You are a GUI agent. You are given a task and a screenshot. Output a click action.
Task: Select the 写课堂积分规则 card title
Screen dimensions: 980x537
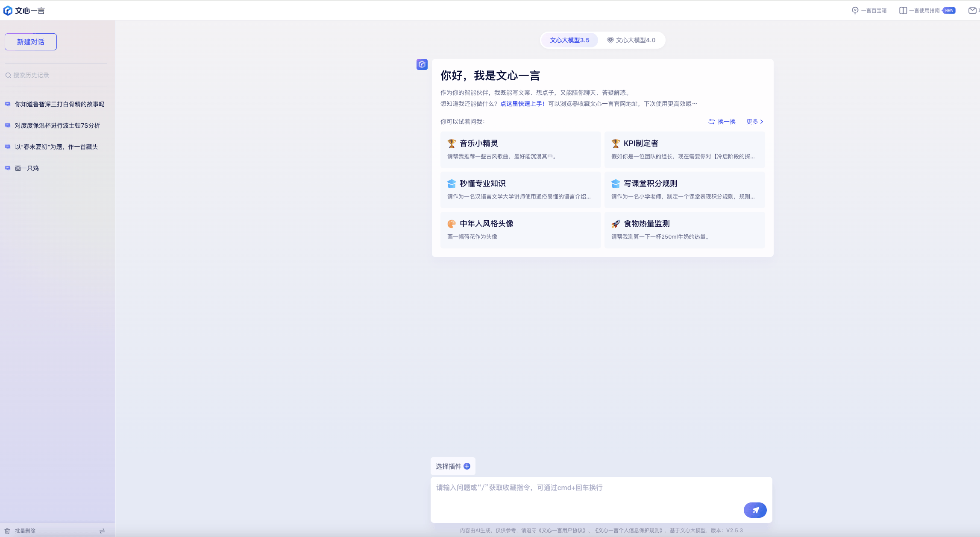pyautogui.click(x=651, y=184)
